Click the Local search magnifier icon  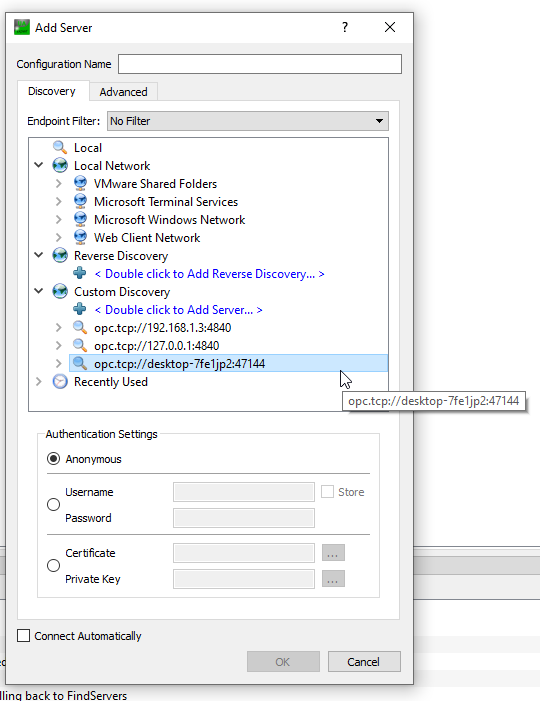tap(59, 147)
